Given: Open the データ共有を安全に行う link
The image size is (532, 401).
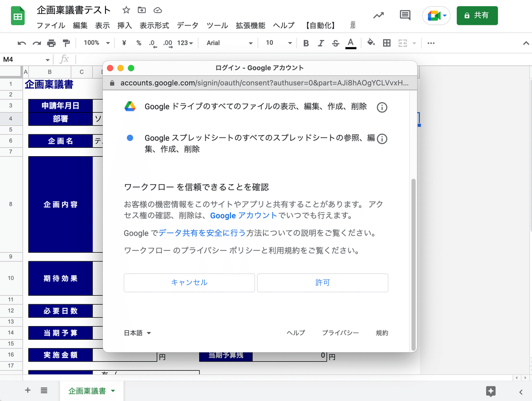Looking at the screenshot, I should [202, 233].
